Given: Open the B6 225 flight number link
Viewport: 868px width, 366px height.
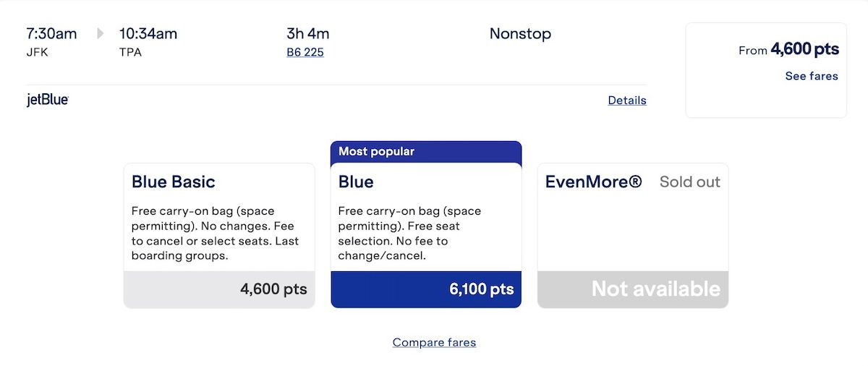Looking at the screenshot, I should pyautogui.click(x=305, y=52).
